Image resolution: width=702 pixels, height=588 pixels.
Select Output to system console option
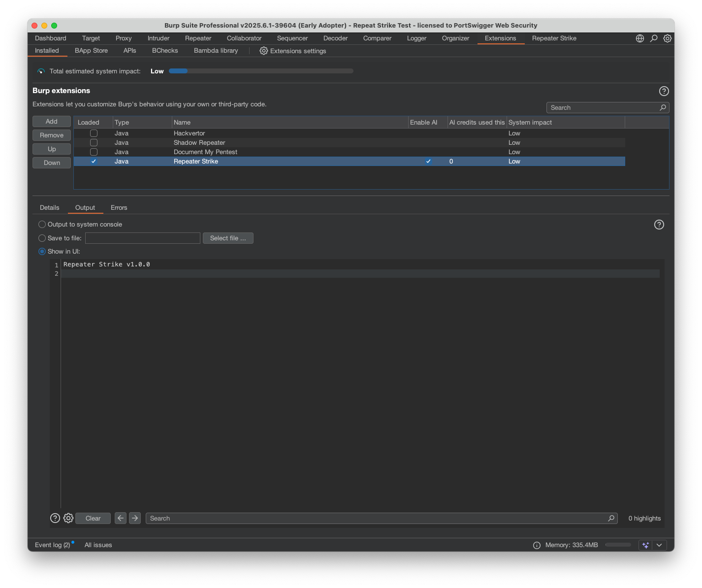(x=42, y=225)
